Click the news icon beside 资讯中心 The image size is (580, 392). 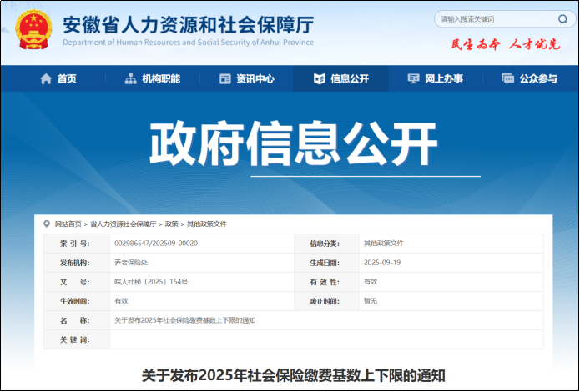click(224, 79)
